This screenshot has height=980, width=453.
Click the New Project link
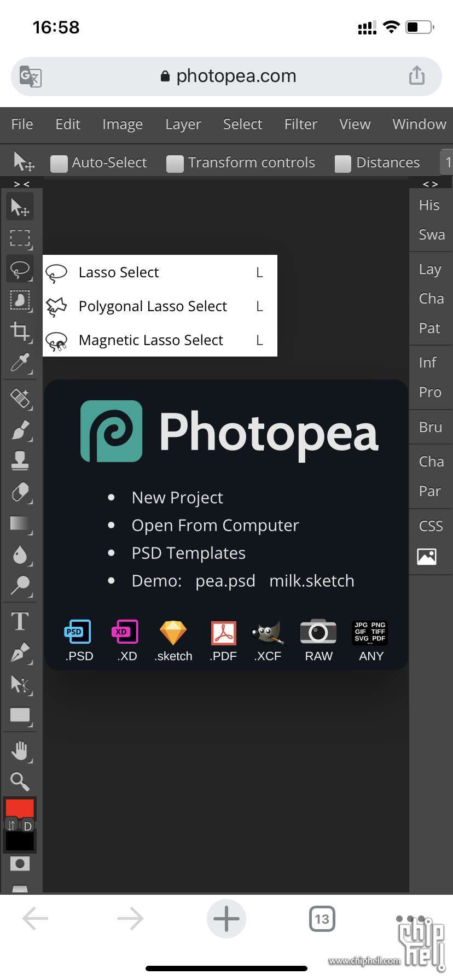pos(177,498)
